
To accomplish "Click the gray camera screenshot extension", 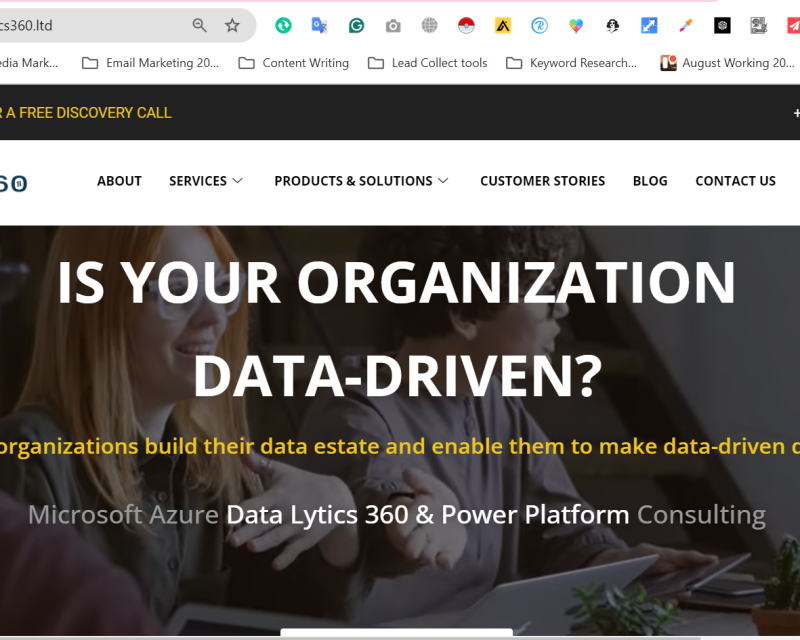I will [x=393, y=26].
